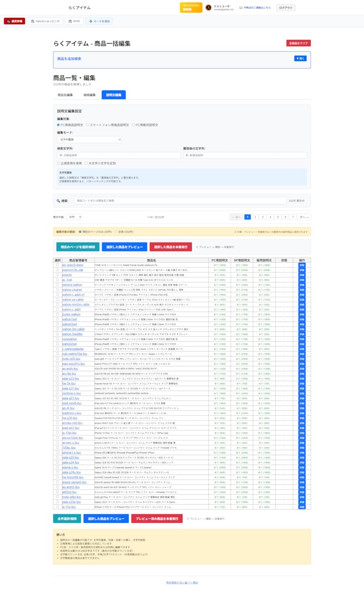Select the 楽天市場 mall tab

coord(14,21)
